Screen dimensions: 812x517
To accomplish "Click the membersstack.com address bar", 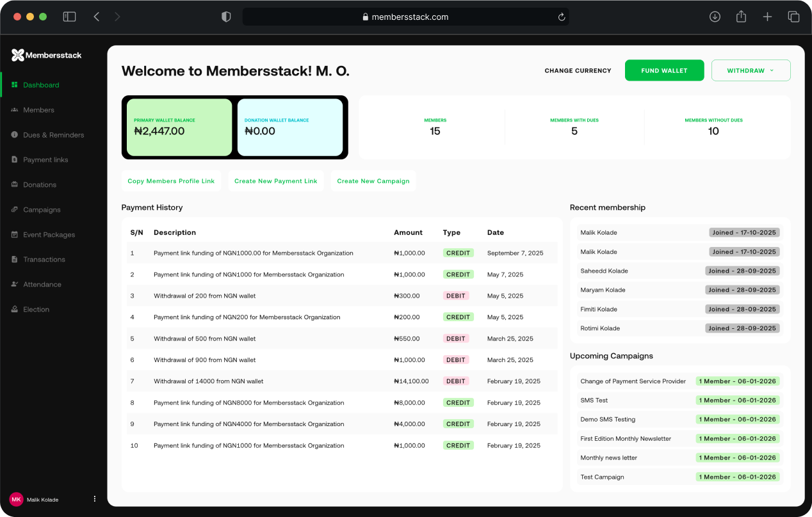I will [x=405, y=17].
